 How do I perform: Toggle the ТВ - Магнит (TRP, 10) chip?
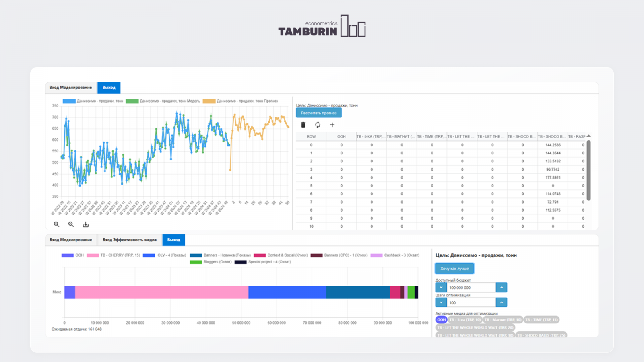pyautogui.click(x=503, y=320)
